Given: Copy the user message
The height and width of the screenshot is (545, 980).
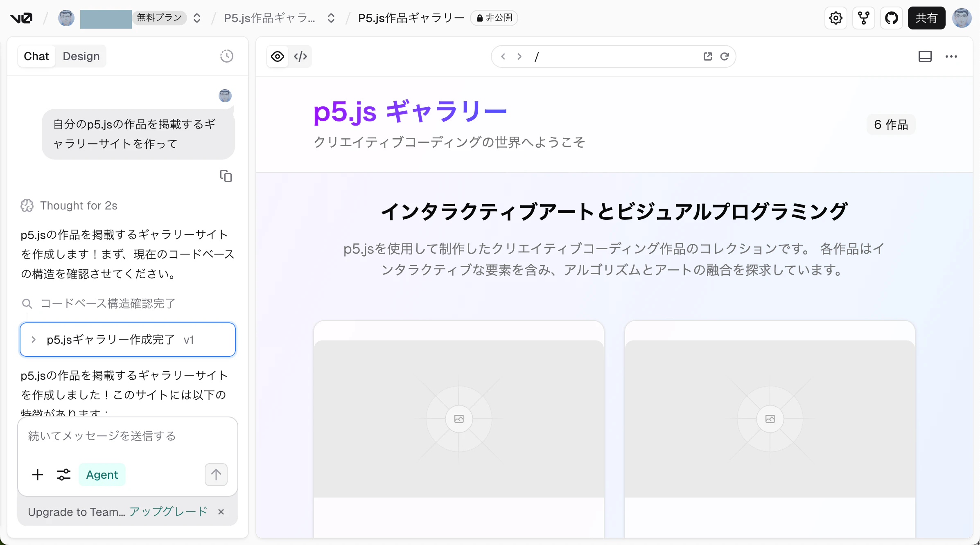Looking at the screenshot, I should [226, 176].
